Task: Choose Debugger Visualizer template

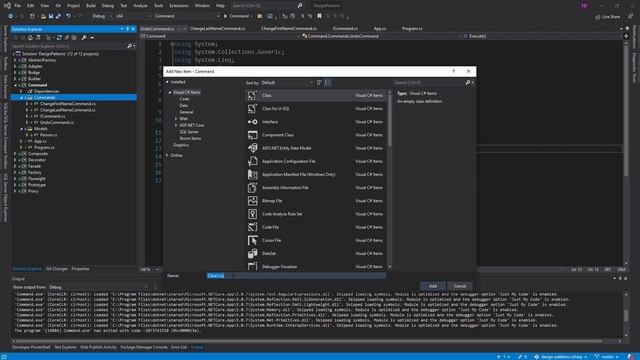Action: pyautogui.click(x=316, y=266)
